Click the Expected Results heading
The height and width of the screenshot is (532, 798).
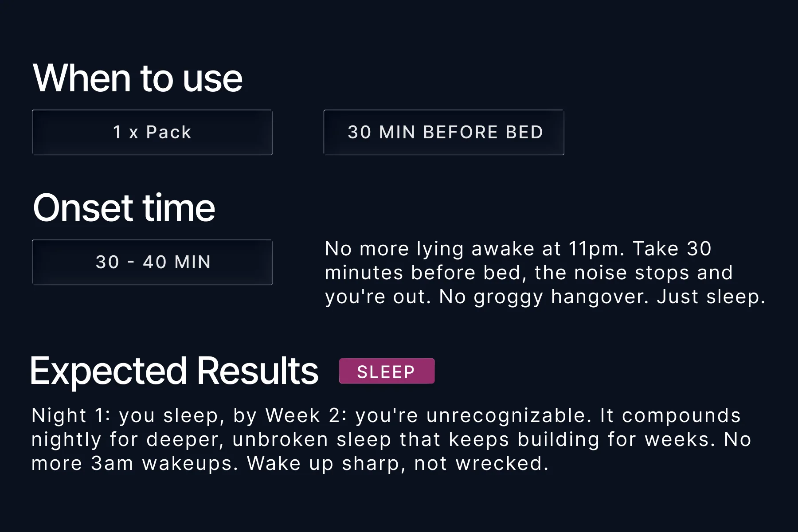point(174,371)
